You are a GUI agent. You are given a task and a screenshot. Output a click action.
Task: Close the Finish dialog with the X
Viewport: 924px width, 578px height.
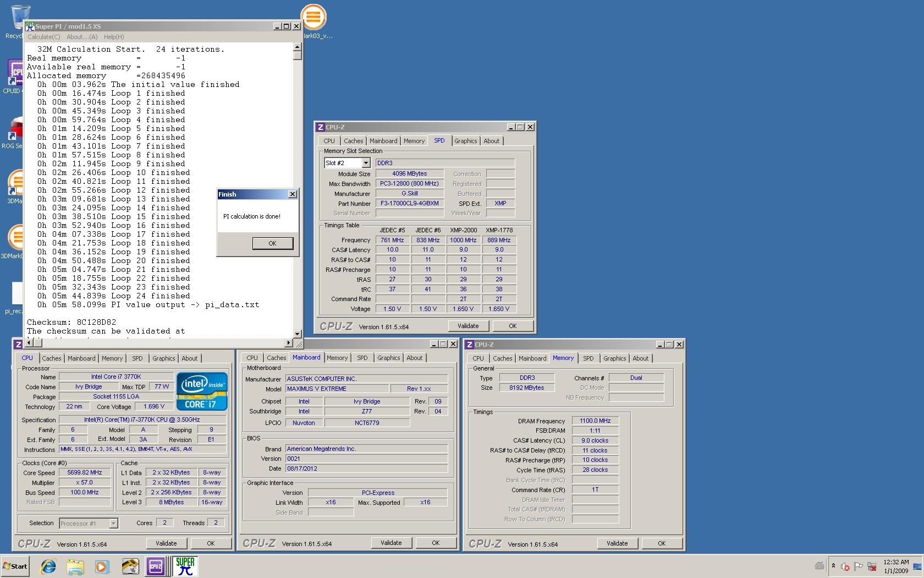click(x=293, y=194)
